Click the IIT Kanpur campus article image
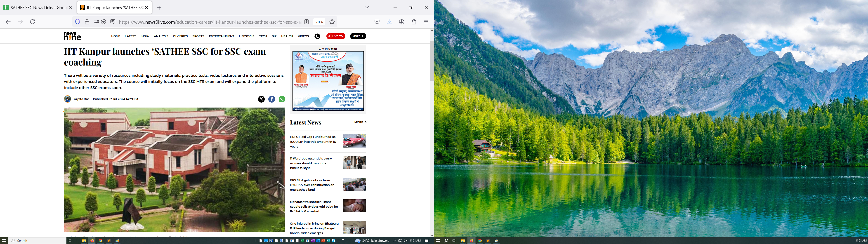The width and height of the screenshot is (868, 244). point(175,170)
